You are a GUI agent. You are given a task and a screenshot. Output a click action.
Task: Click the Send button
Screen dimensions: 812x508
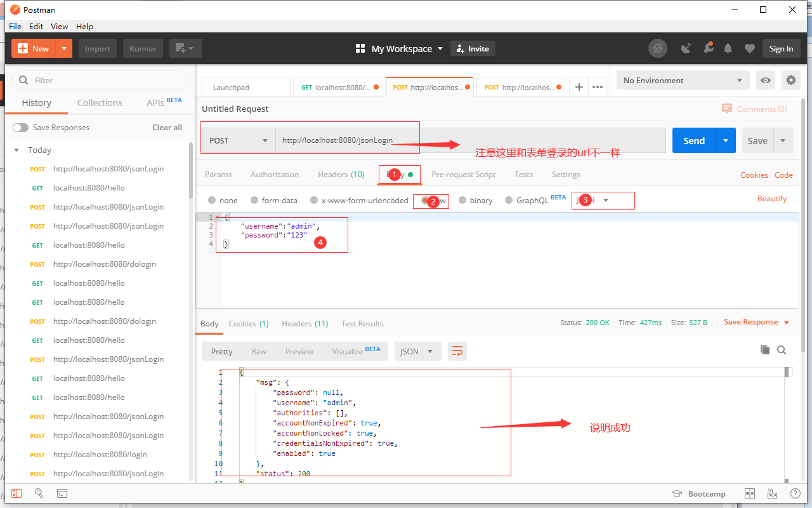(x=693, y=140)
